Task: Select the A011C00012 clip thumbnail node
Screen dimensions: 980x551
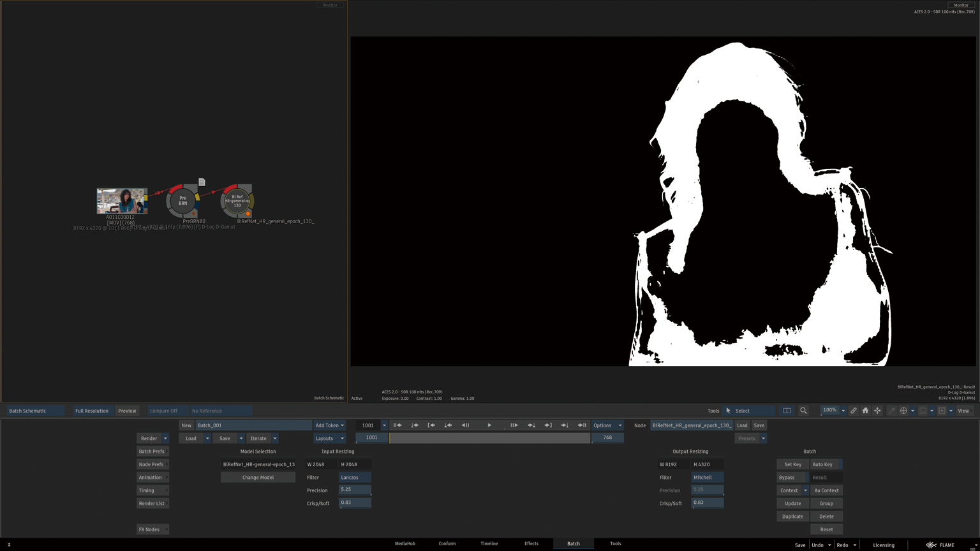Action: (121, 201)
